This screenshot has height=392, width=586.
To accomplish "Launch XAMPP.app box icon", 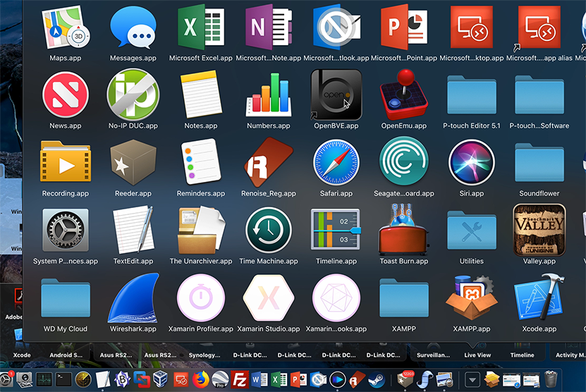I will [x=471, y=298].
